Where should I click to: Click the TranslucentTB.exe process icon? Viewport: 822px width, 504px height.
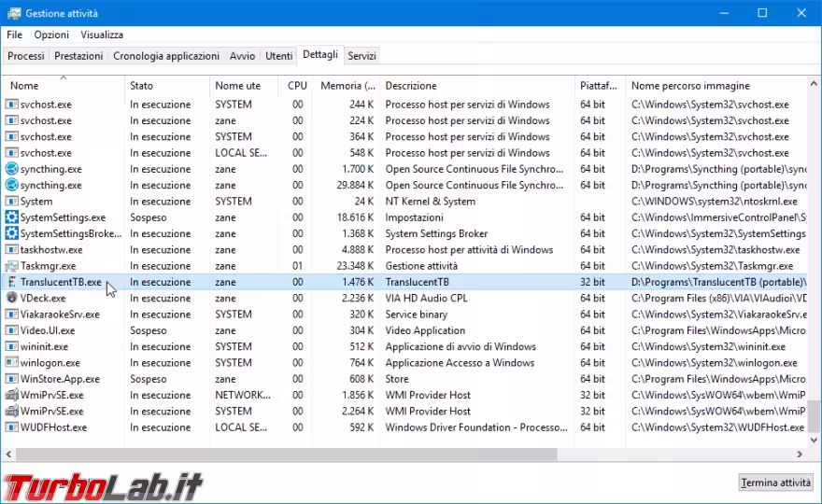(11, 282)
